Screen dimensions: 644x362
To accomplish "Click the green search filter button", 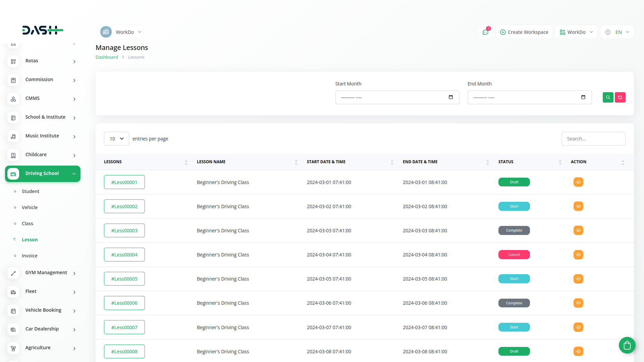I will click(608, 98).
